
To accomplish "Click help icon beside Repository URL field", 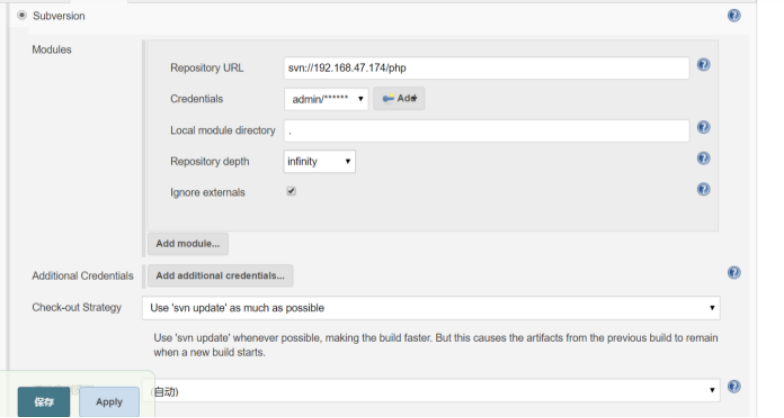I will click(703, 65).
